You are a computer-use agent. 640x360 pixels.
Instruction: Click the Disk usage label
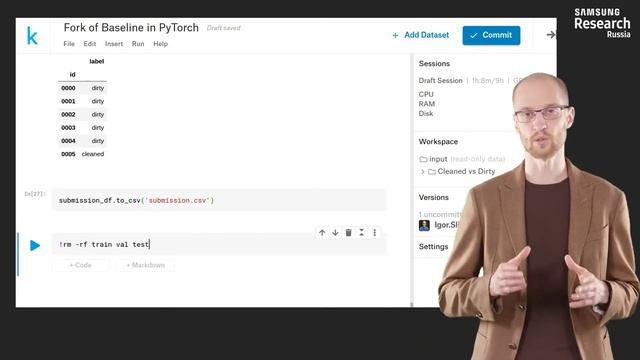(426, 113)
